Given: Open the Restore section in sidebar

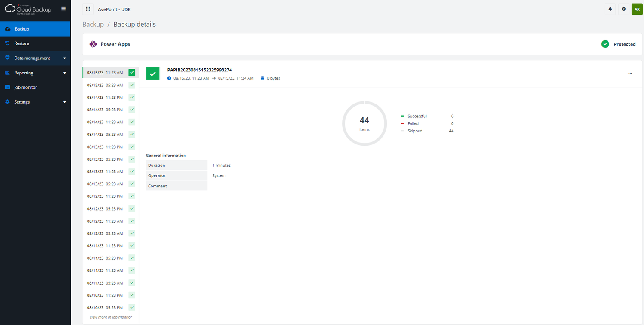Looking at the screenshot, I should (35, 43).
